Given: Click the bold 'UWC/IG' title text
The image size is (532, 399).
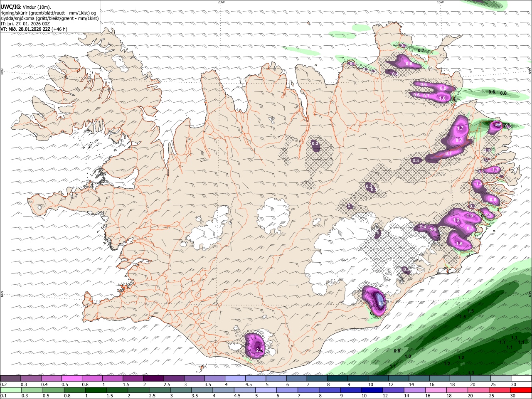Looking at the screenshot, I should click(x=10, y=7).
